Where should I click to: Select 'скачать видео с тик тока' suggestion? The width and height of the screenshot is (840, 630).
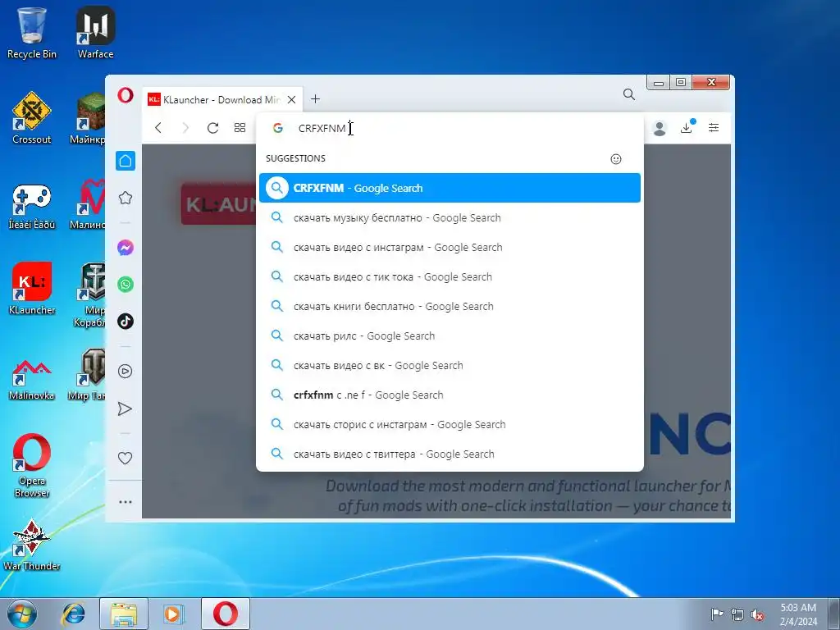point(450,277)
